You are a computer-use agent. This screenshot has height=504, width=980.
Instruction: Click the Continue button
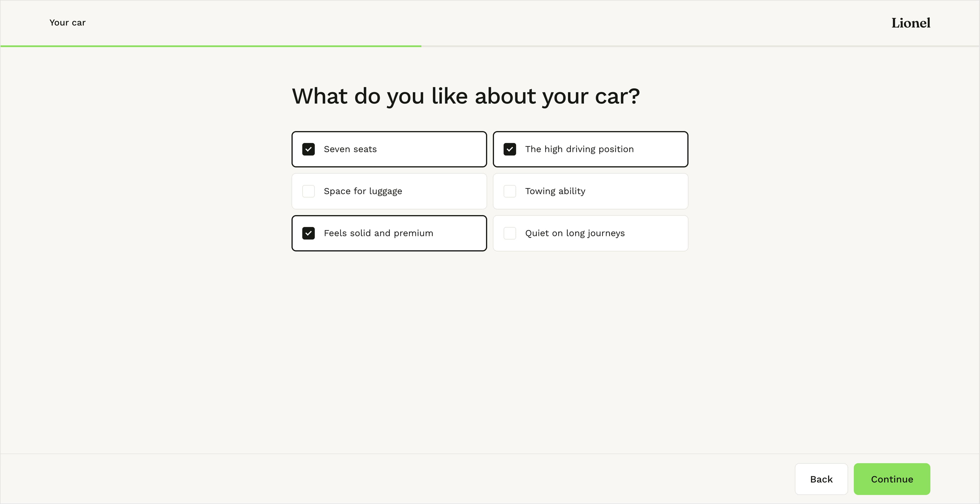click(x=892, y=479)
